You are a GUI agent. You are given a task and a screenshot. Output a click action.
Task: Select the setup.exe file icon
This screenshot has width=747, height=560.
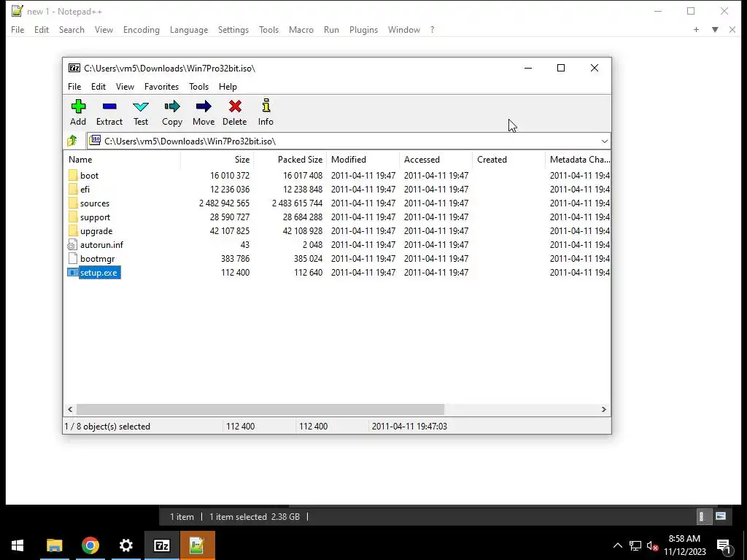tap(72, 273)
